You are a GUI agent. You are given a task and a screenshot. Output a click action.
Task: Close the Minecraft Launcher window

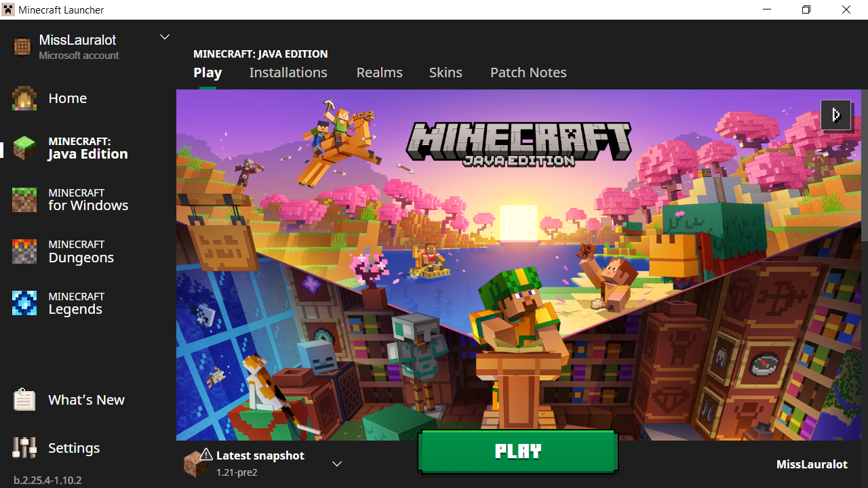click(x=846, y=10)
